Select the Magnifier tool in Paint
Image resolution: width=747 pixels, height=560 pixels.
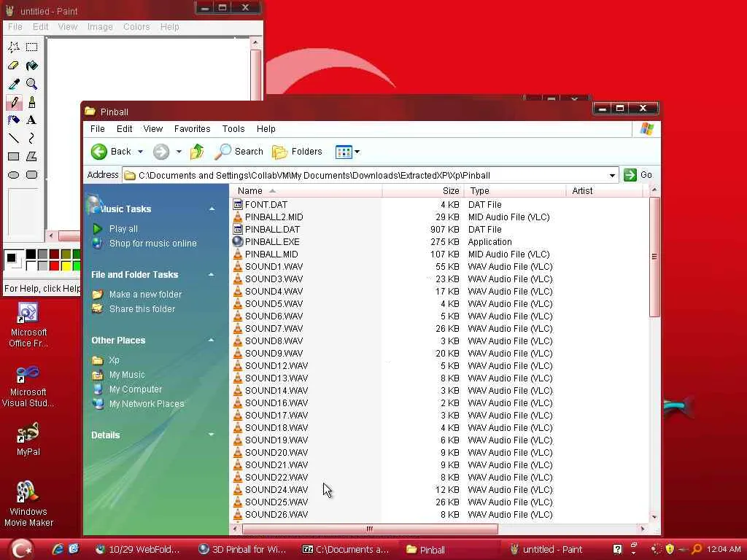coord(32,84)
